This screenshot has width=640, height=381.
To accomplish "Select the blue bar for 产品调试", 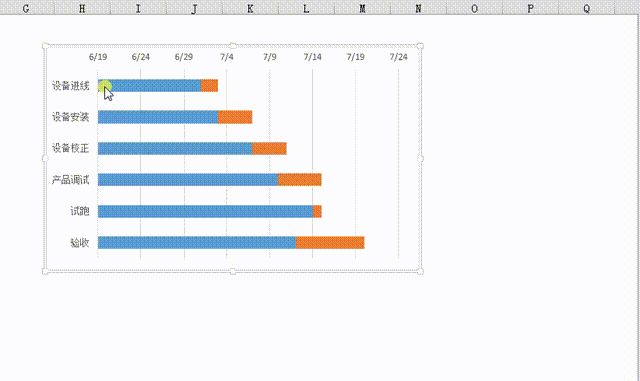I will [188, 180].
